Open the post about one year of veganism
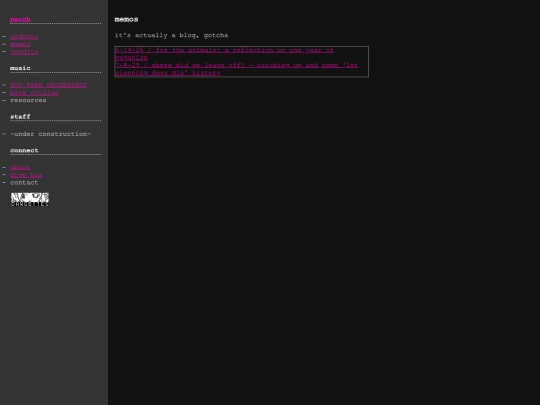This screenshot has height=405, width=540. coord(224,54)
